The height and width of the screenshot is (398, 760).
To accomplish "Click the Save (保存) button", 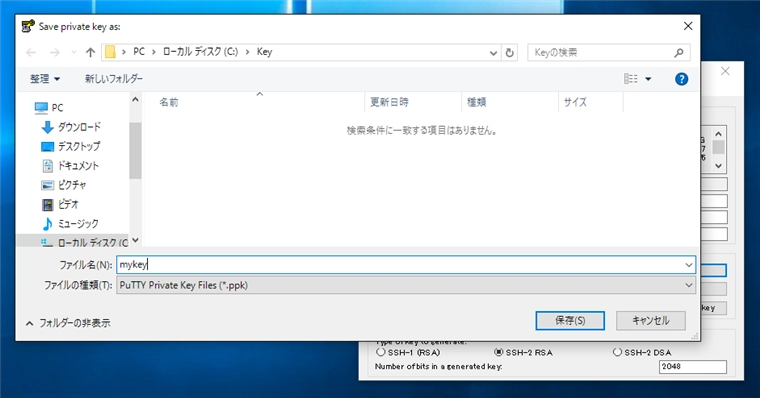I will click(x=570, y=320).
